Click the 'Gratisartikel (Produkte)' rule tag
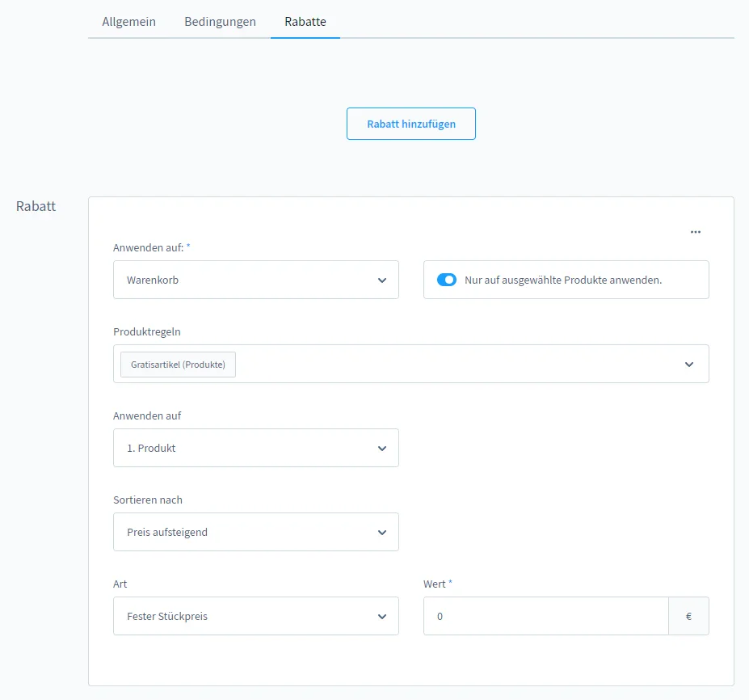Screen dimensions: 749x700 tap(179, 365)
